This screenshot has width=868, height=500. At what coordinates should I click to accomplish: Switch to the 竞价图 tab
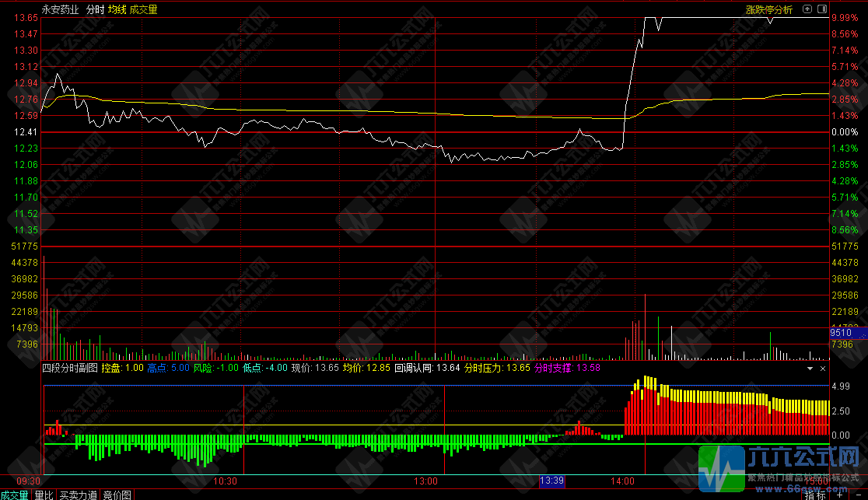click(117, 495)
